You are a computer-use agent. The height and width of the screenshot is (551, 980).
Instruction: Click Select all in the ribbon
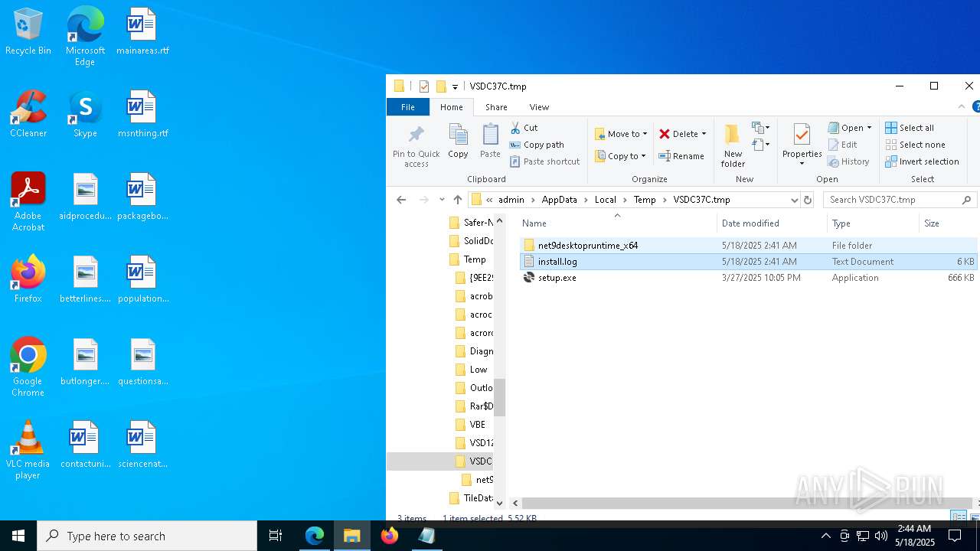[x=910, y=128]
